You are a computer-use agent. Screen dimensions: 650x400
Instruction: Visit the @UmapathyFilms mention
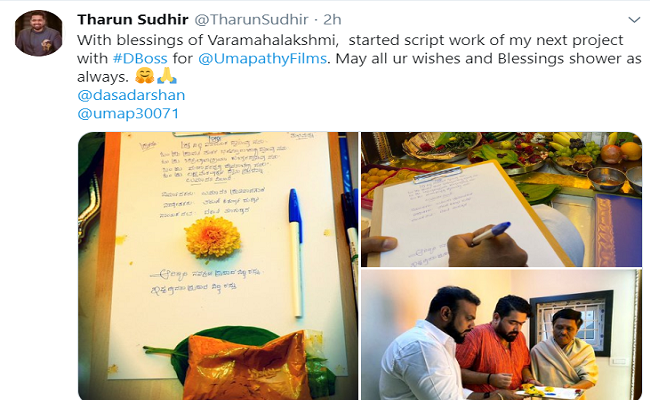pyautogui.click(x=263, y=58)
